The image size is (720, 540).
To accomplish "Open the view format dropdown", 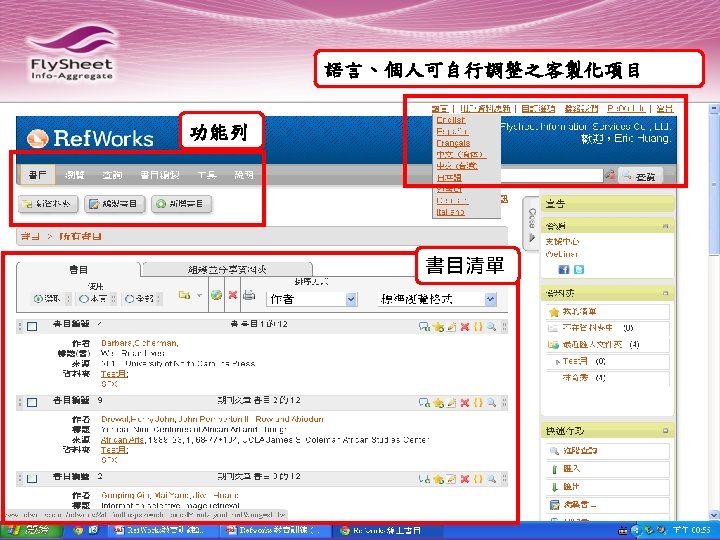I will click(437, 299).
